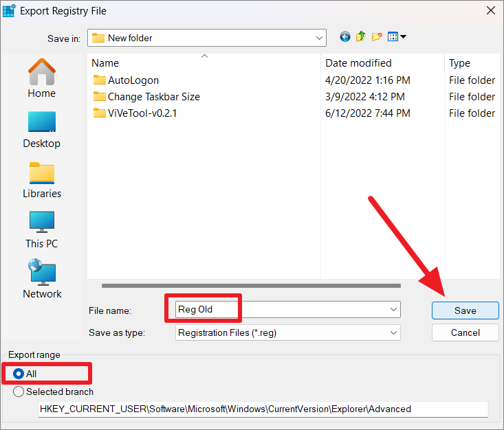Save the registry export file
Image resolution: width=504 pixels, height=430 pixels.
point(465,310)
